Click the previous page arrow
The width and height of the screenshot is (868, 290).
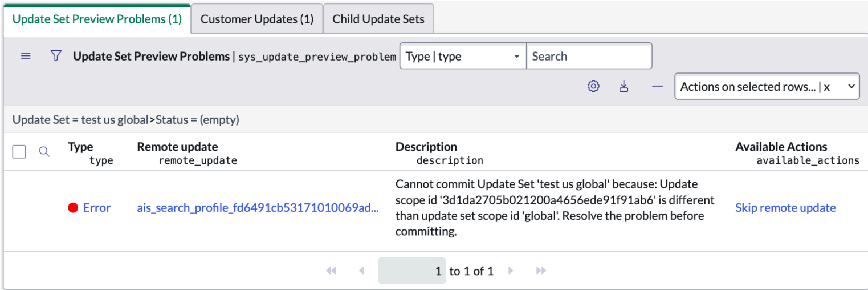coord(361,271)
